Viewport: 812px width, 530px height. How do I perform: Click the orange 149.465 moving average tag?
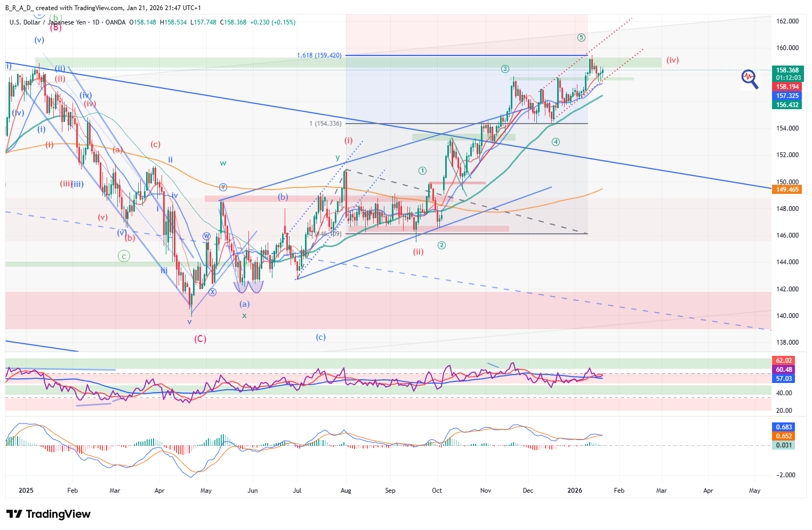click(x=787, y=190)
